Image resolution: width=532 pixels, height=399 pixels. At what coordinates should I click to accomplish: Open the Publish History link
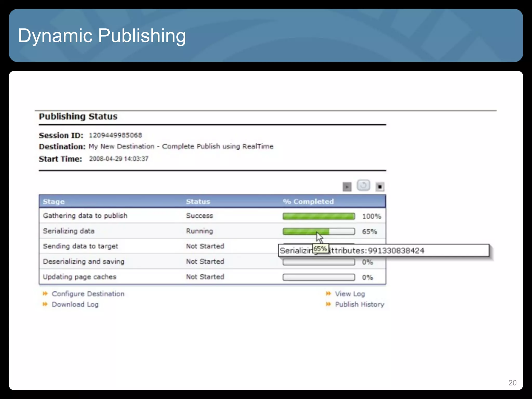tap(360, 304)
